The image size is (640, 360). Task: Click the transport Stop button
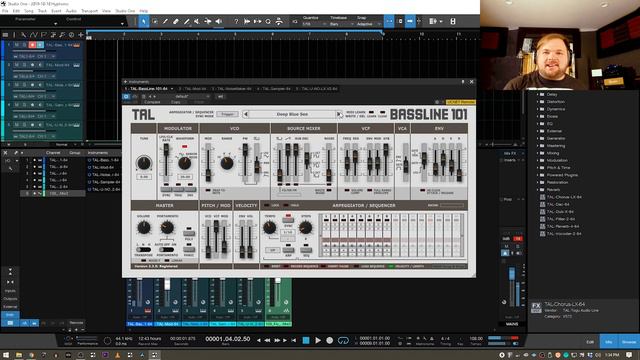coord(306,340)
